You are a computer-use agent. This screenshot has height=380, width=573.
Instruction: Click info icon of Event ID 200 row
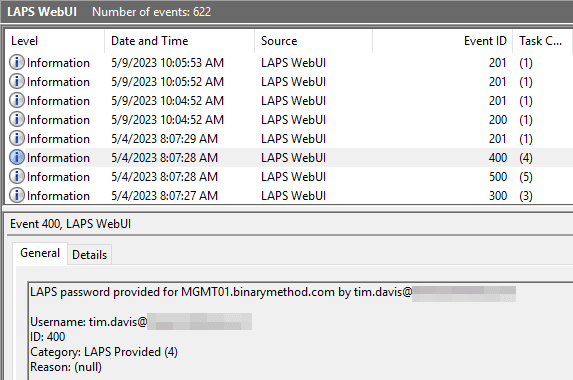coord(17,119)
